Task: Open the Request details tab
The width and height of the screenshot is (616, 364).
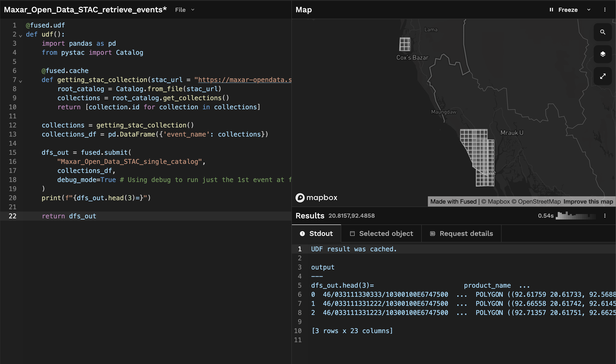Action: click(x=461, y=234)
